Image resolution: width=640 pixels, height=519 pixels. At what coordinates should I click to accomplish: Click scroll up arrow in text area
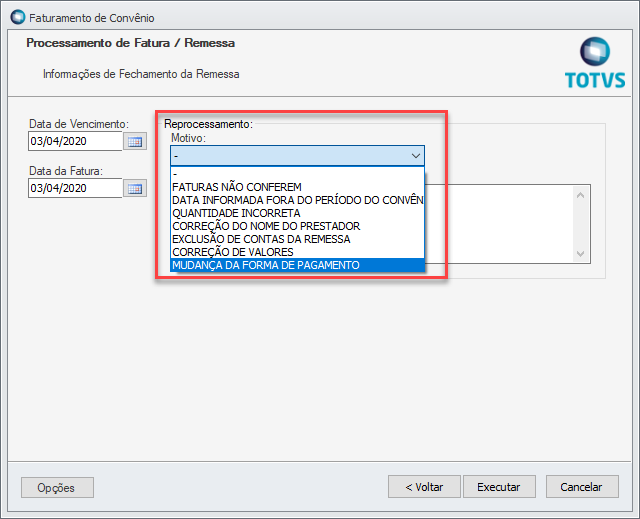point(580,195)
